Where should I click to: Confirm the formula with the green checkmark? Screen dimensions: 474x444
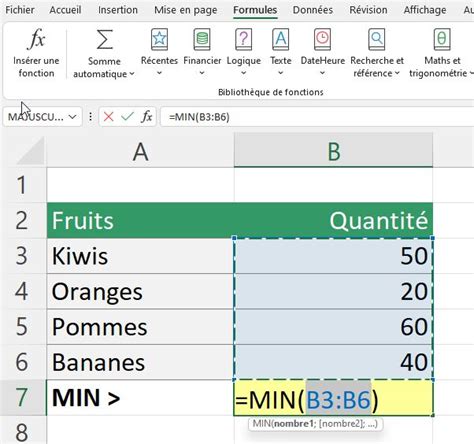[127, 117]
